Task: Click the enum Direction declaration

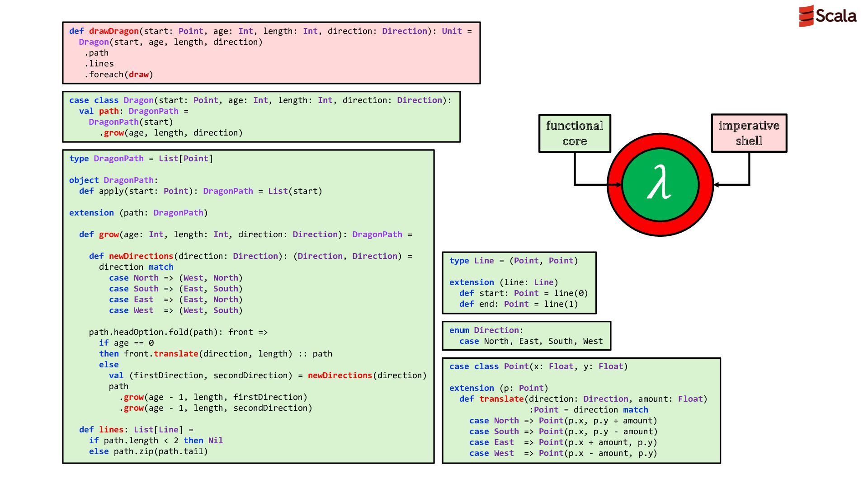Action: point(486,330)
